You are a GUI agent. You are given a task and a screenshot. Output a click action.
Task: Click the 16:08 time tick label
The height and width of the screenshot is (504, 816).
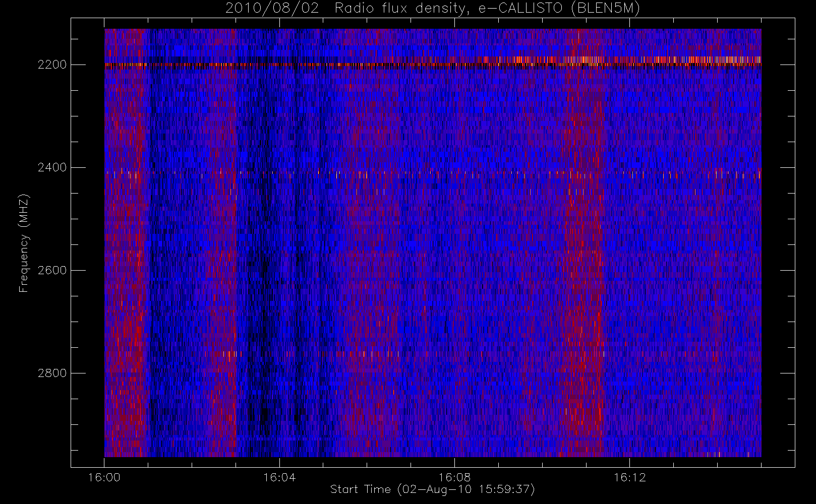pyautogui.click(x=454, y=477)
